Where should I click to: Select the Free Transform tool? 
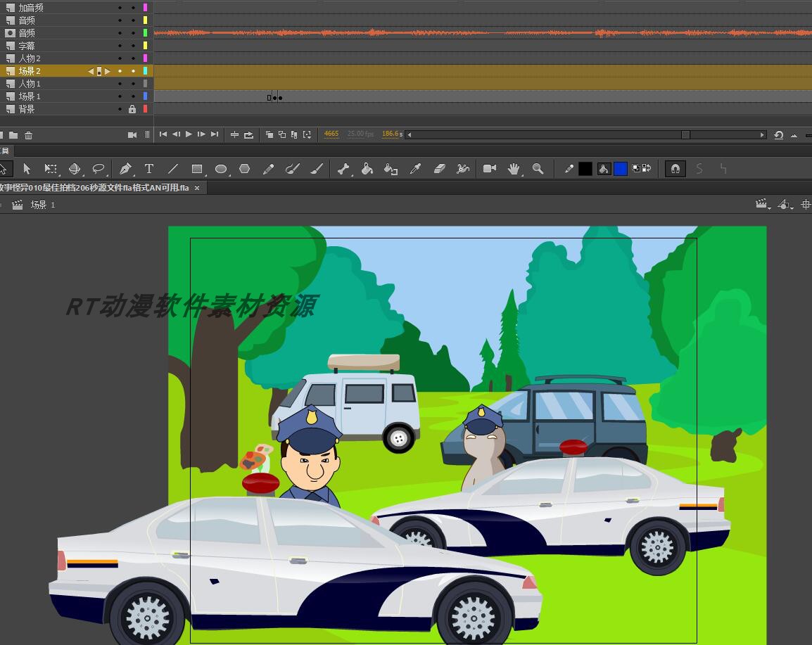(x=51, y=169)
